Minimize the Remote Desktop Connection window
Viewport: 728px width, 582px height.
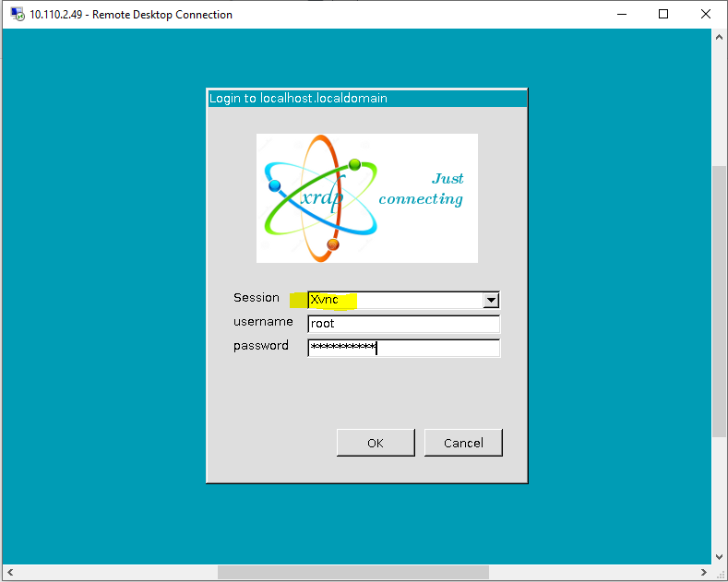[x=620, y=15]
